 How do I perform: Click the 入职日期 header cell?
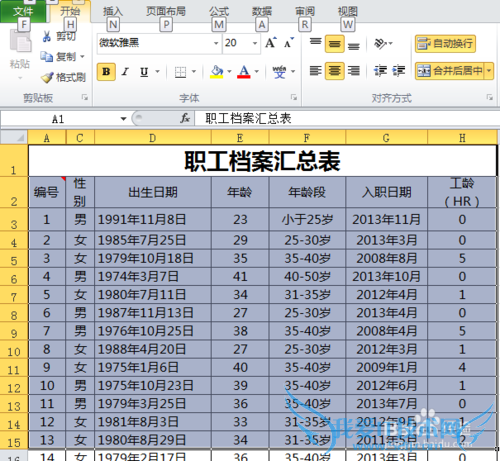[x=387, y=192]
